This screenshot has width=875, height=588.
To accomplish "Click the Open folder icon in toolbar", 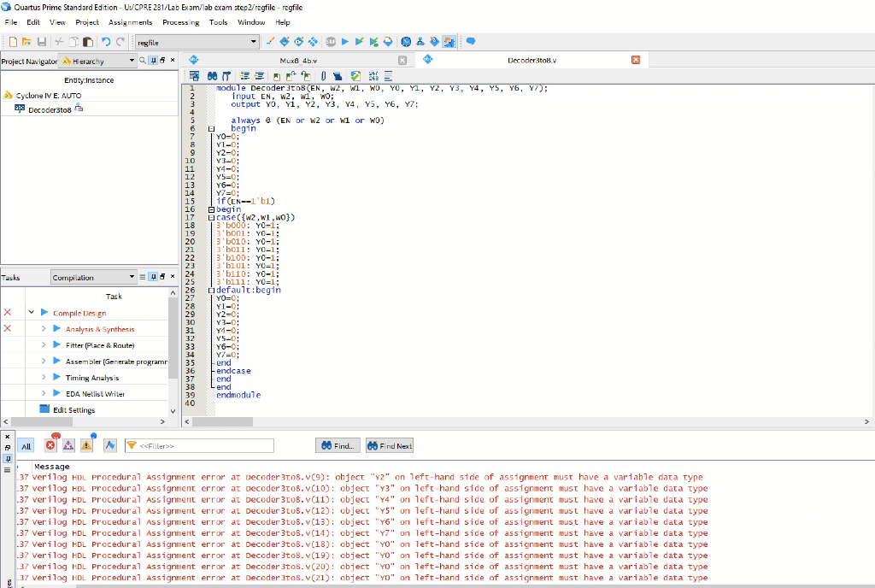I will [x=26, y=42].
